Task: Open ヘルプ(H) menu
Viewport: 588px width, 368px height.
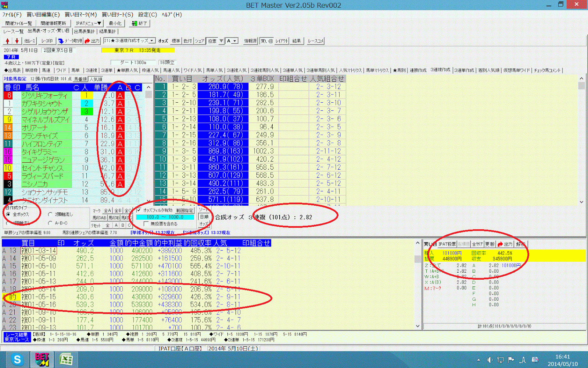Action: coord(172,14)
